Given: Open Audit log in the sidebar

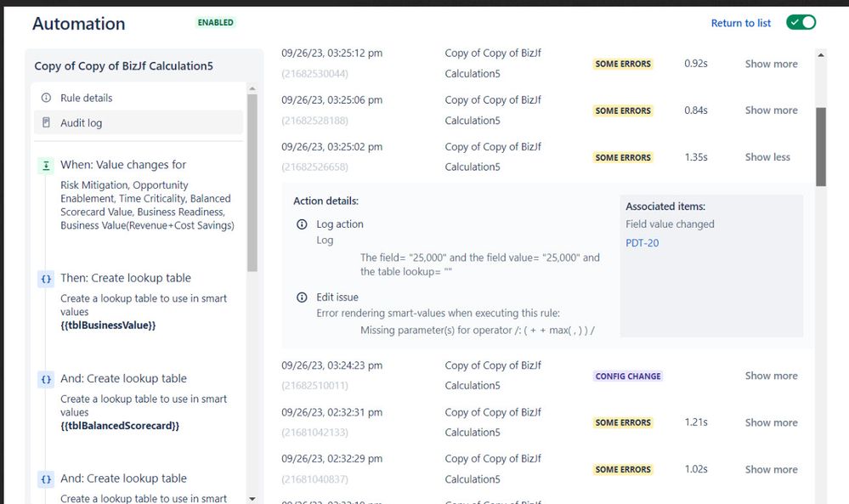Looking at the screenshot, I should coord(139,123).
